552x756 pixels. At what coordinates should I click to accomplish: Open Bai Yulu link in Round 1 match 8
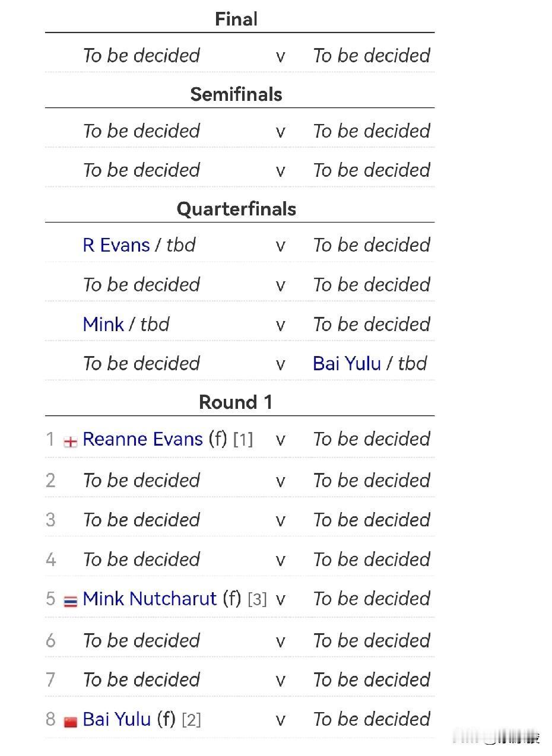click(117, 719)
